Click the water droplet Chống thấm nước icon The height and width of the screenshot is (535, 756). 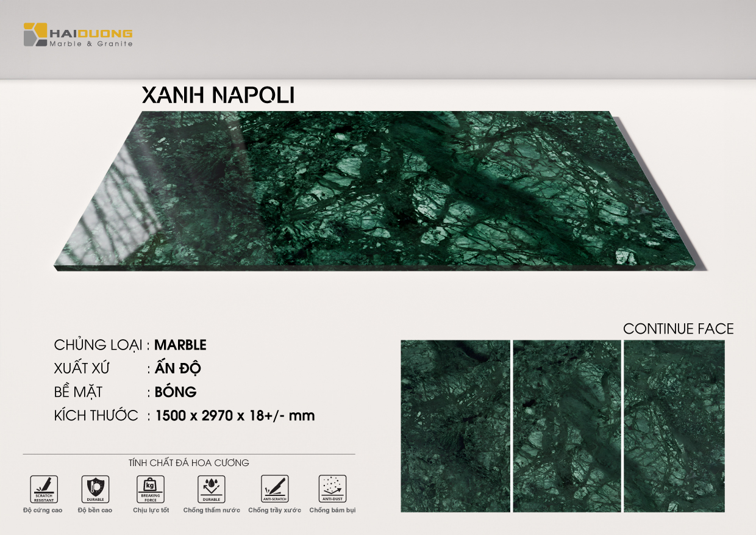tap(211, 489)
